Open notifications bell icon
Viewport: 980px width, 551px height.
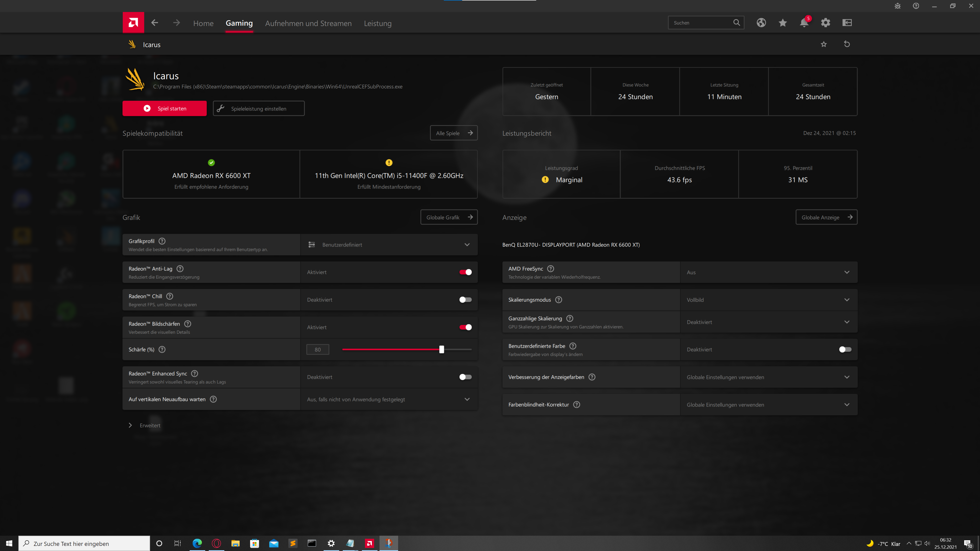coord(804,23)
